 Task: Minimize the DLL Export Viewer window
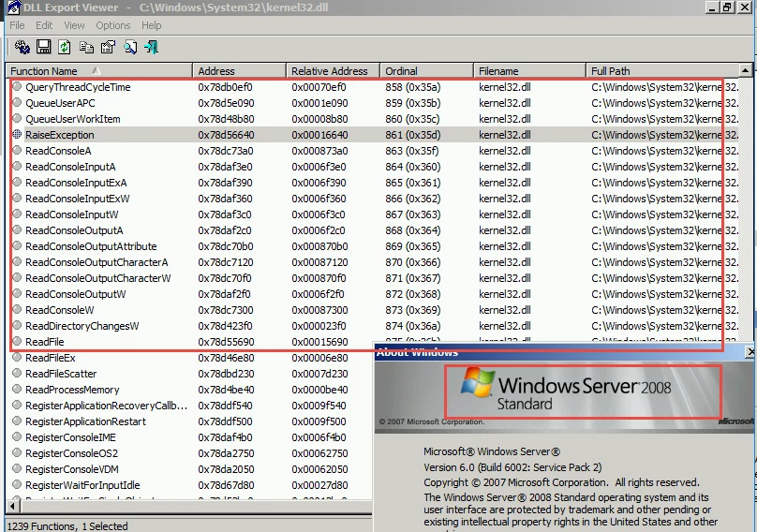(x=712, y=7)
